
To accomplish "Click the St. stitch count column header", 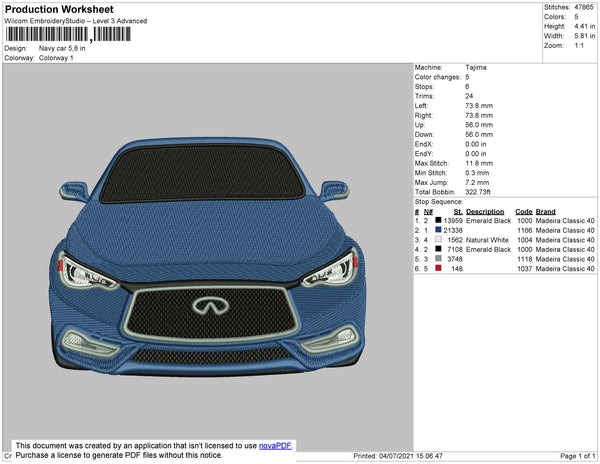I will pyautogui.click(x=458, y=211).
